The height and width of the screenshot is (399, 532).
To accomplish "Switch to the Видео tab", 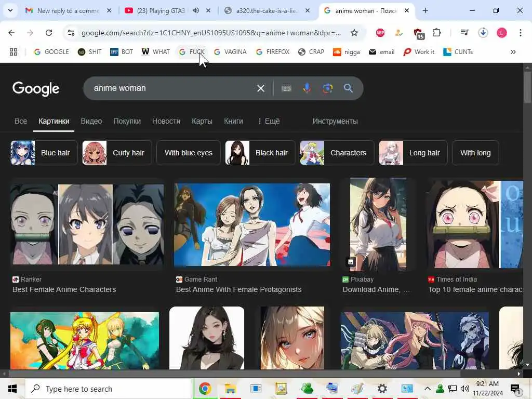I will click(91, 121).
